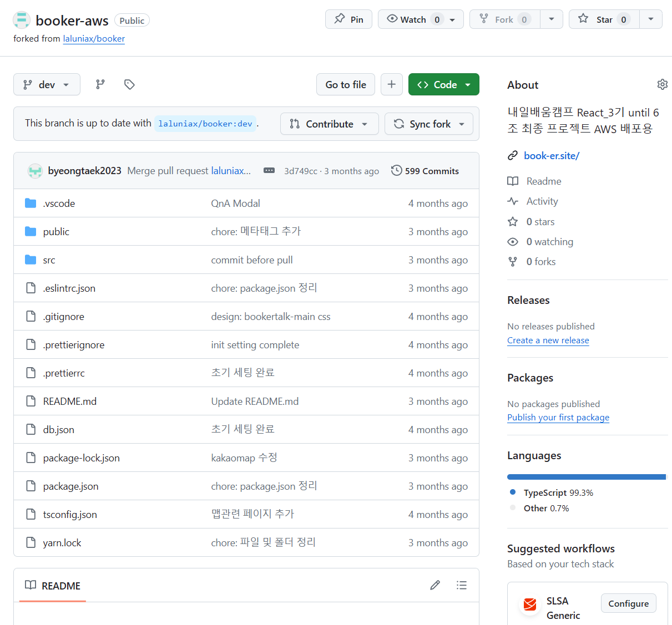Open the branches list icon
672x625 pixels.
pos(100,84)
